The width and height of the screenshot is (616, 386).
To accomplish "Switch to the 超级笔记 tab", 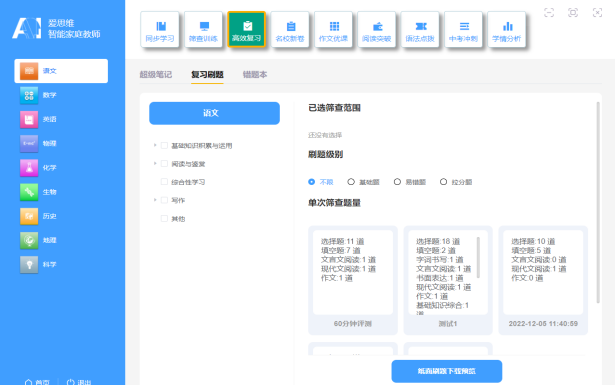I will click(156, 74).
